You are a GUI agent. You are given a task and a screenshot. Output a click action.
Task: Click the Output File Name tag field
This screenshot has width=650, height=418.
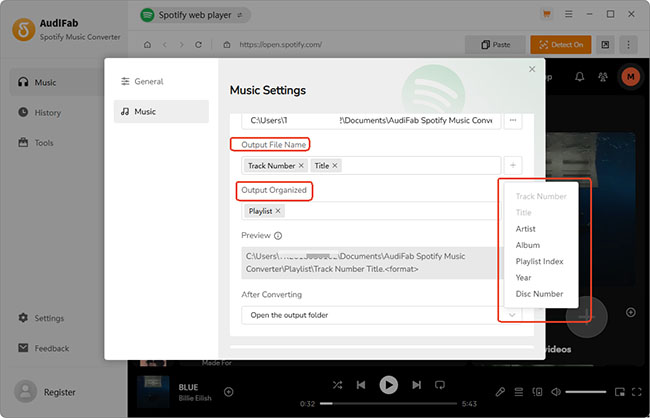371,165
